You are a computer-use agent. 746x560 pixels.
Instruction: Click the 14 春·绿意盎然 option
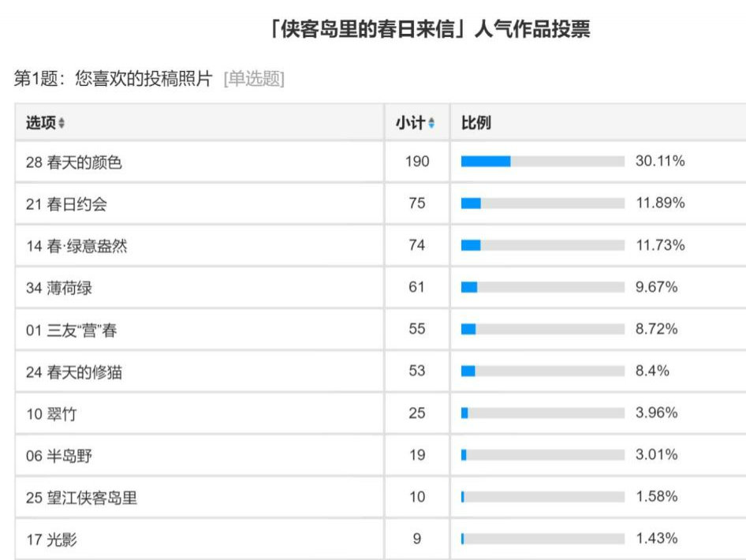tap(76, 246)
